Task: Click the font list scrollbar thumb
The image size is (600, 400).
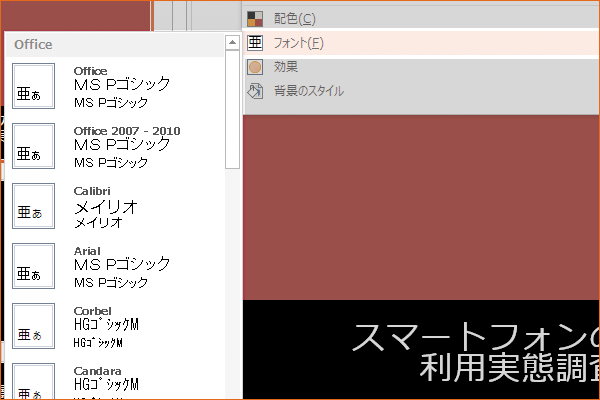Action: [232, 109]
